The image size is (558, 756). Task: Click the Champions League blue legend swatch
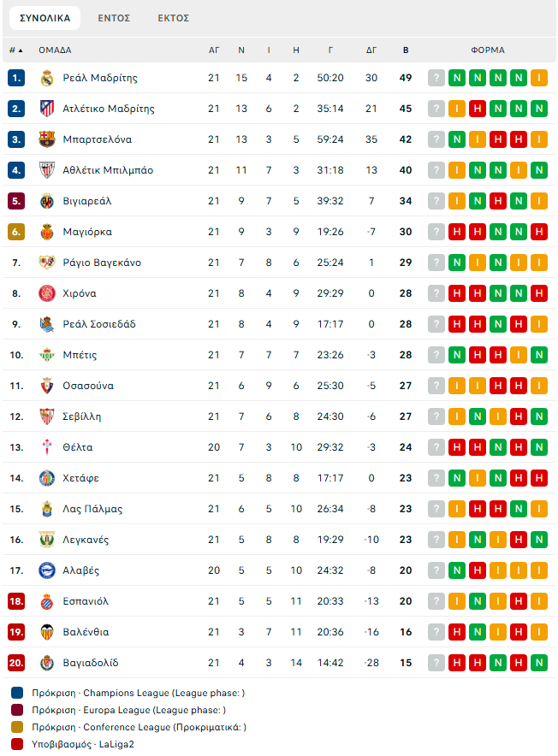pyautogui.click(x=17, y=693)
